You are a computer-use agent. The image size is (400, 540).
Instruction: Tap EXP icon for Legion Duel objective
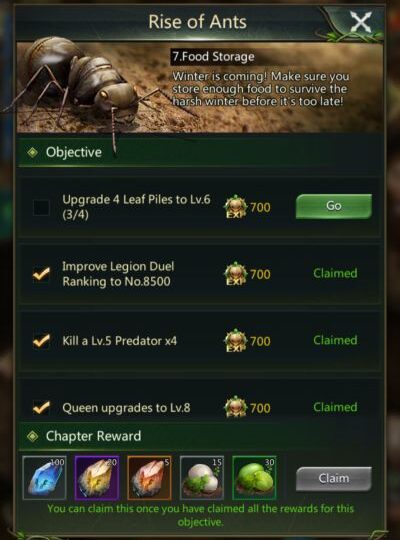[x=236, y=274]
